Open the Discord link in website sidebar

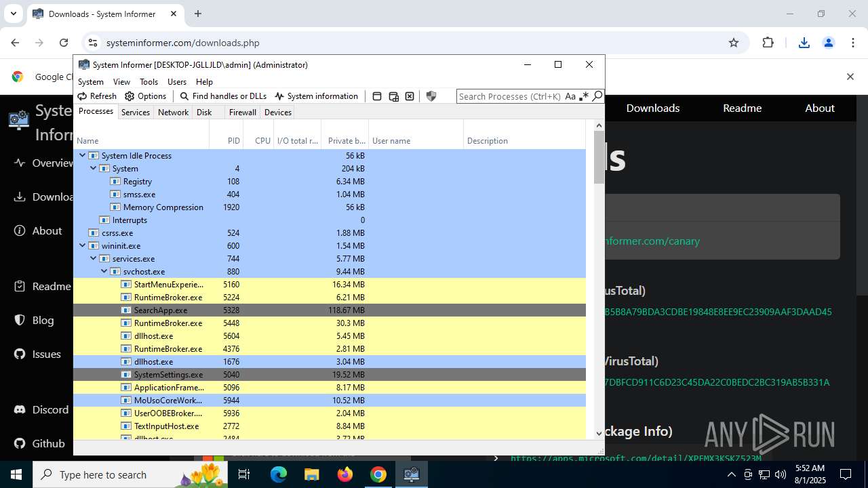[41, 409]
